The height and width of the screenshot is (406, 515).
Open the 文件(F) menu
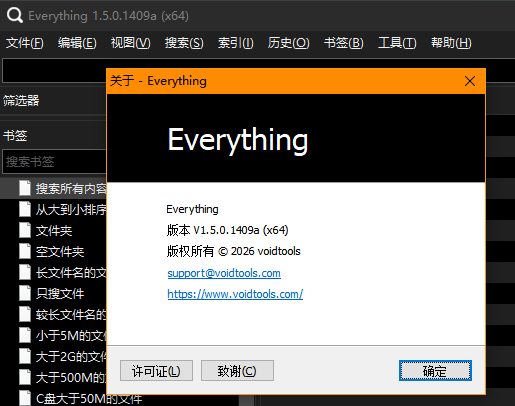click(x=25, y=43)
